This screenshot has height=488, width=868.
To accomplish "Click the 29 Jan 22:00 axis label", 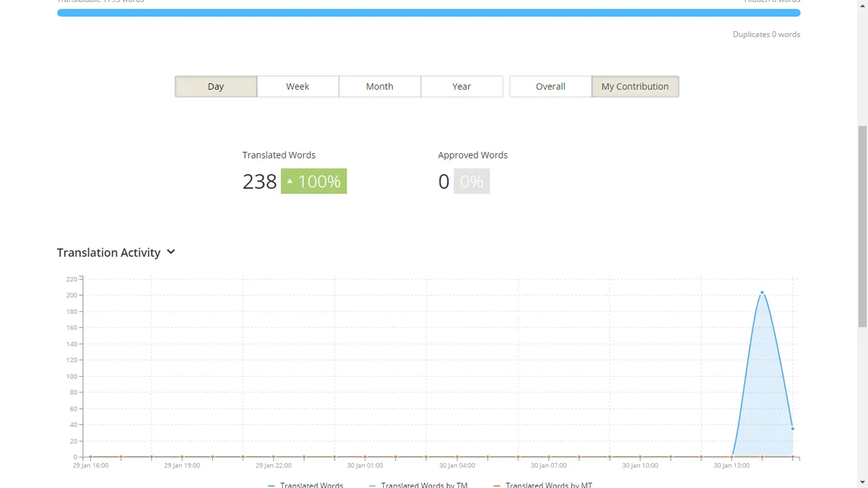I will point(273,466).
